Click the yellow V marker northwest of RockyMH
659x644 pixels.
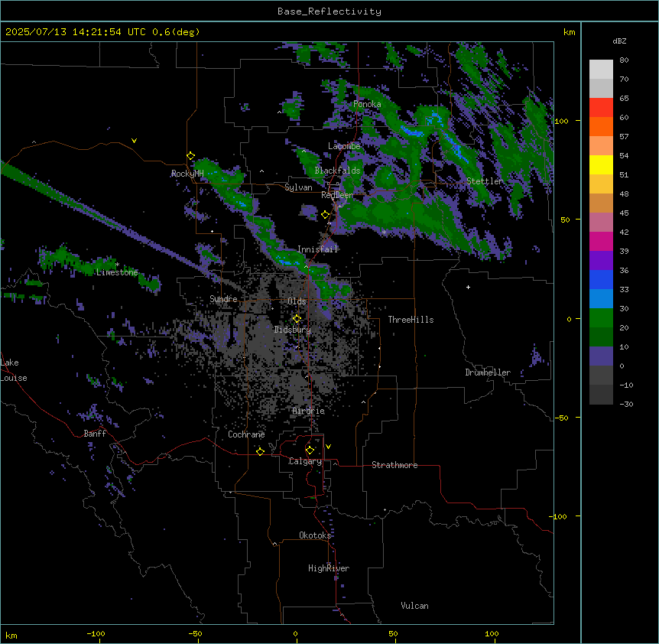point(134,141)
